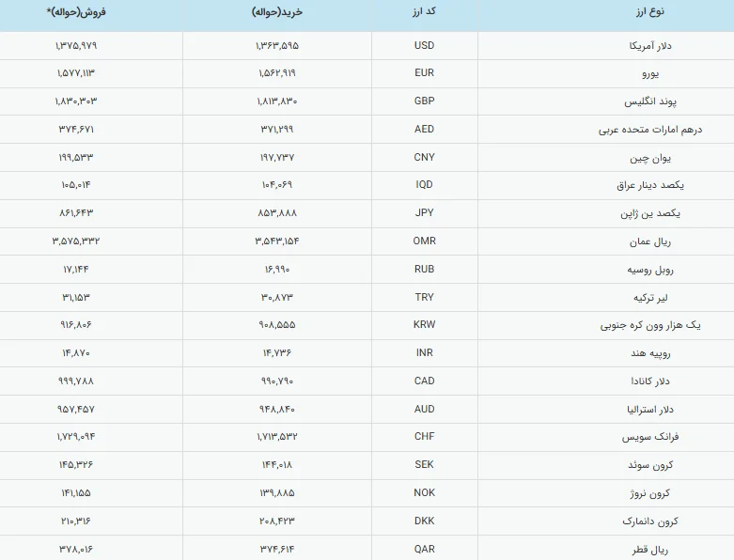
Task: Click the کد ارز column header
Action: click(x=425, y=13)
